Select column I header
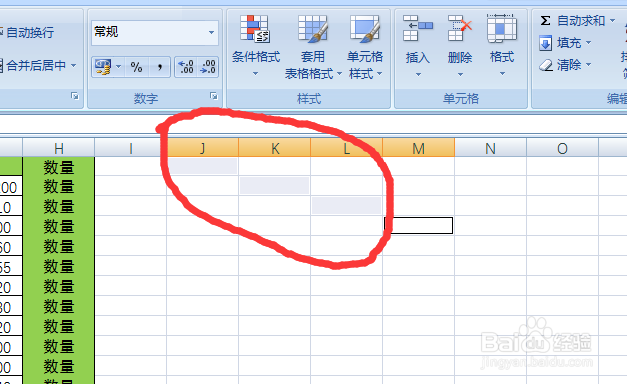The image size is (627, 384). [131, 148]
